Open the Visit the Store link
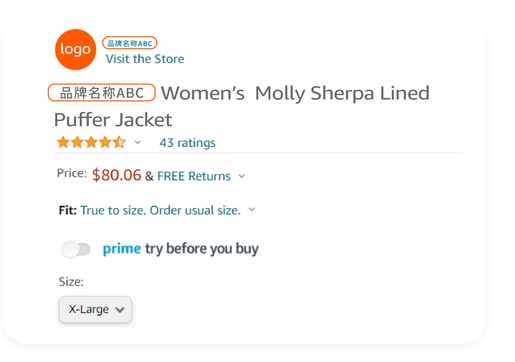Viewport: 515px width, 362px height. tap(145, 59)
